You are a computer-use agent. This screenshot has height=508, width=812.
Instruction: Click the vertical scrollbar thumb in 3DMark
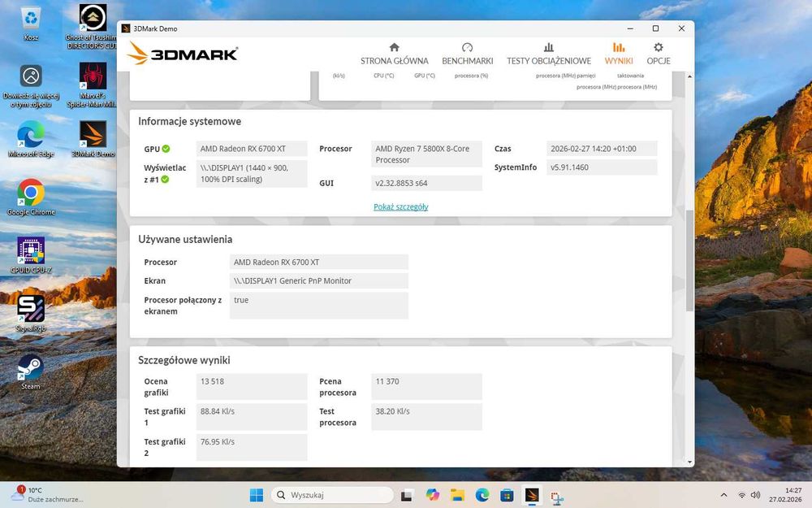pos(689,260)
